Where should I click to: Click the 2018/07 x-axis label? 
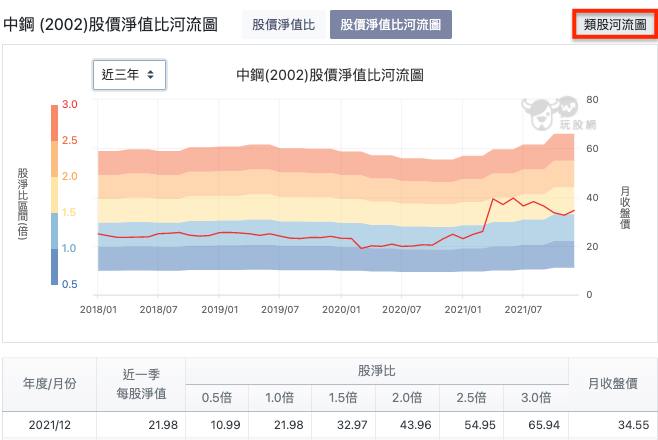pyautogui.click(x=158, y=310)
